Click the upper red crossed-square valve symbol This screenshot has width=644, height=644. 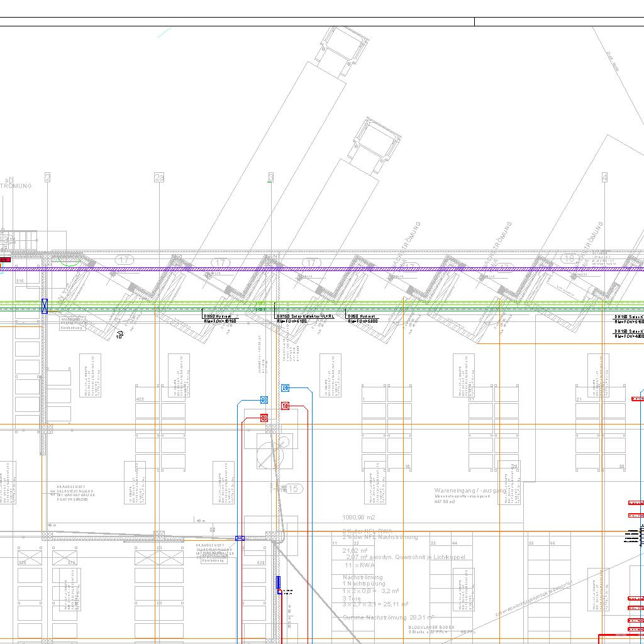pos(285,406)
